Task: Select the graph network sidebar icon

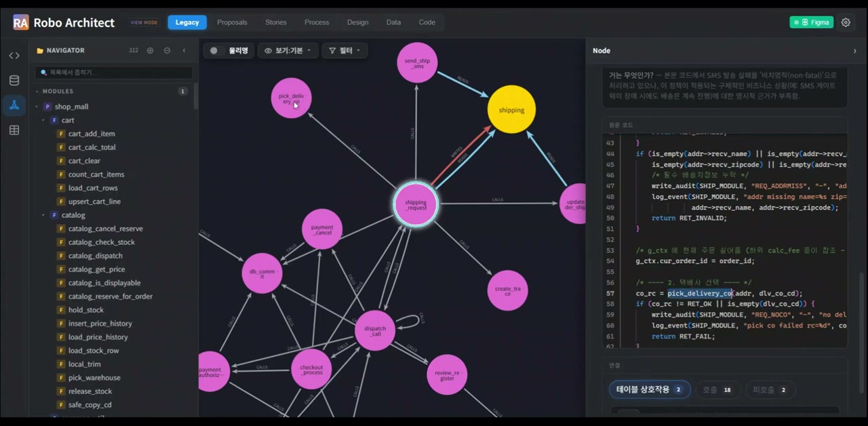Action: pyautogui.click(x=14, y=105)
